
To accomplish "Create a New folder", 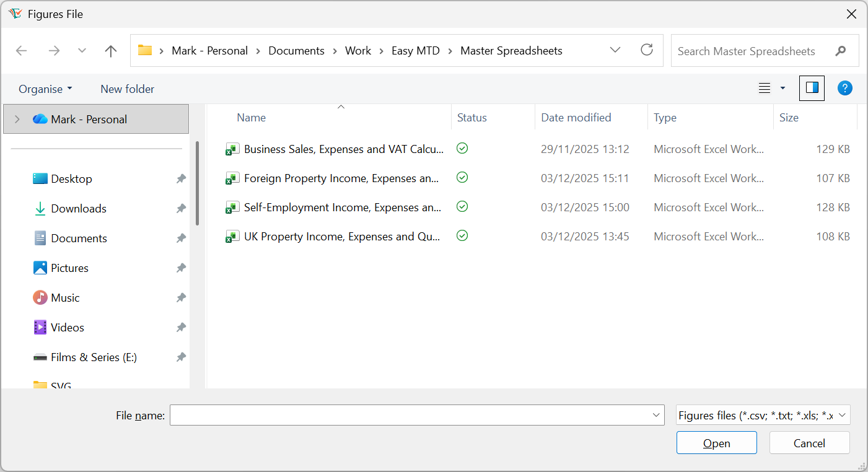I will [126, 89].
